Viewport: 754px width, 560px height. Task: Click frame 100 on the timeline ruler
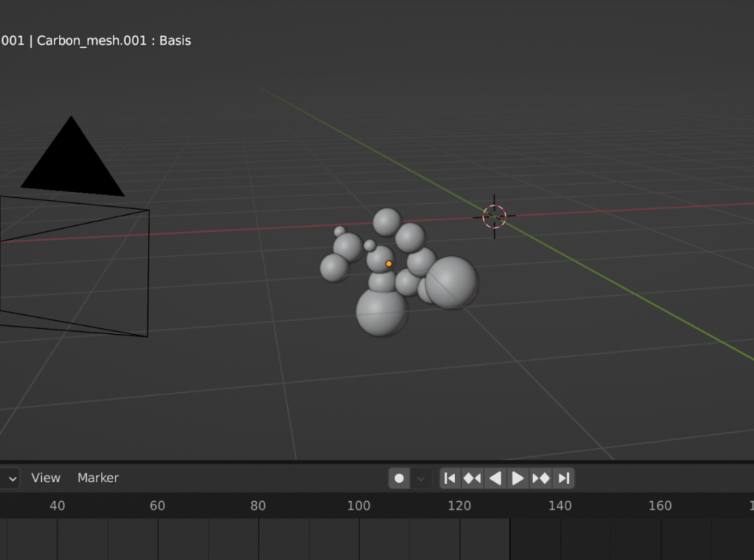click(x=359, y=506)
